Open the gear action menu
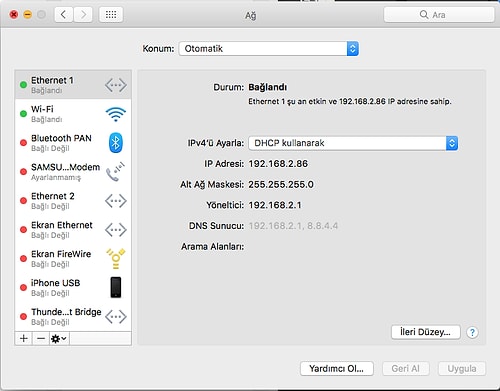 click(x=59, y=339)
